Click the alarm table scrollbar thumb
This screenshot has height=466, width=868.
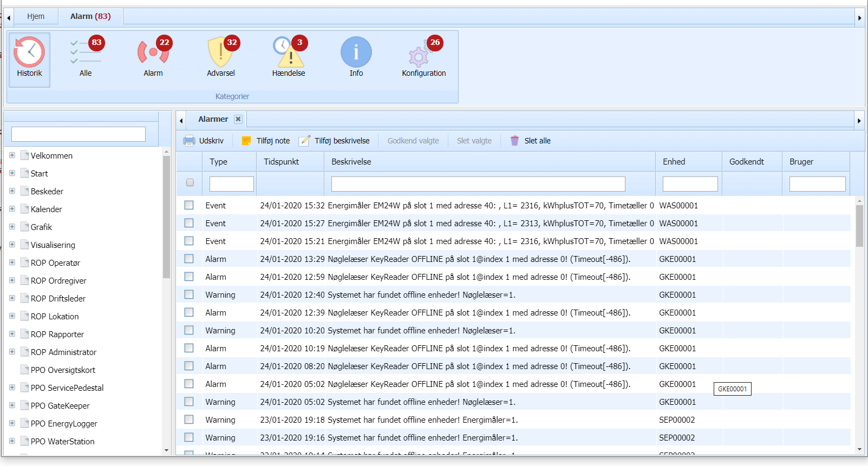pos(859,226)
